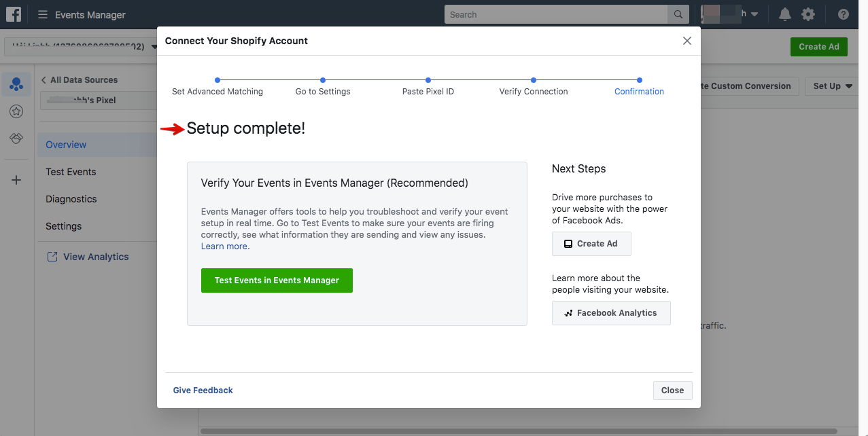Open View Analytics link
Viewport: 868px width, 436px height.
(96, 257)
